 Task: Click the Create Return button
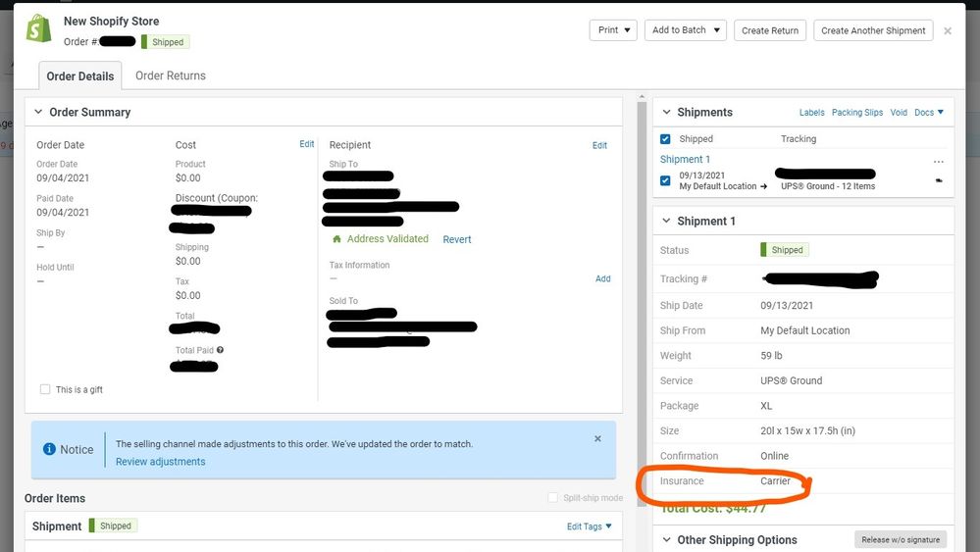[x=769, y=30]
